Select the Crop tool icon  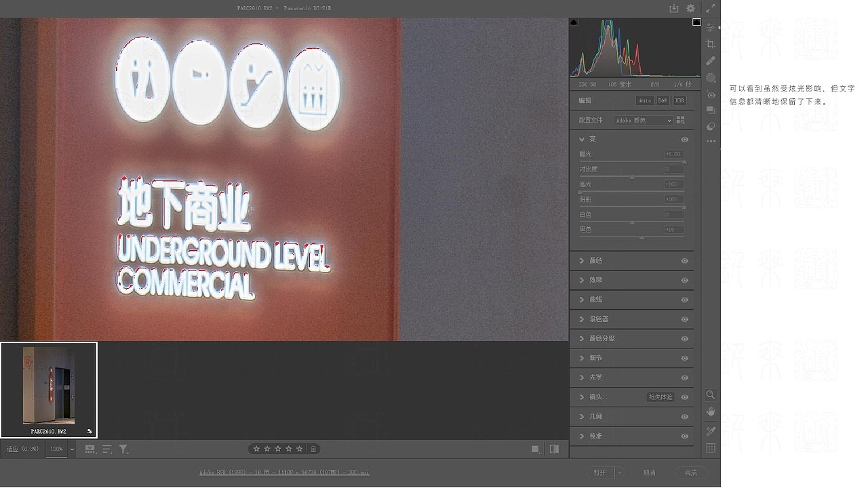click(x=711, y=44)
